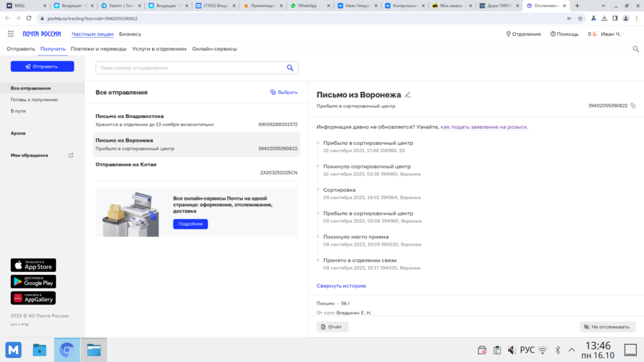
Task: Open the file manager taskbar icon
Action: coord(93,350)
